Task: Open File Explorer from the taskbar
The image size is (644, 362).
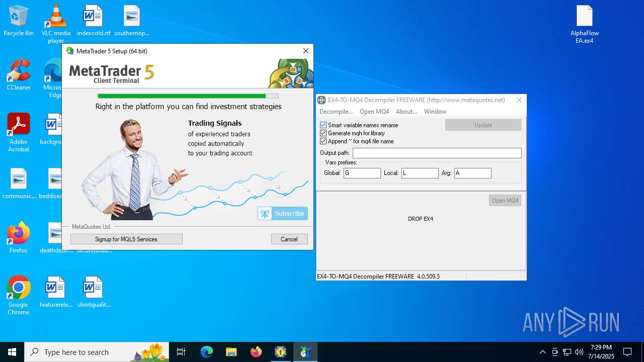Action: 231,352
